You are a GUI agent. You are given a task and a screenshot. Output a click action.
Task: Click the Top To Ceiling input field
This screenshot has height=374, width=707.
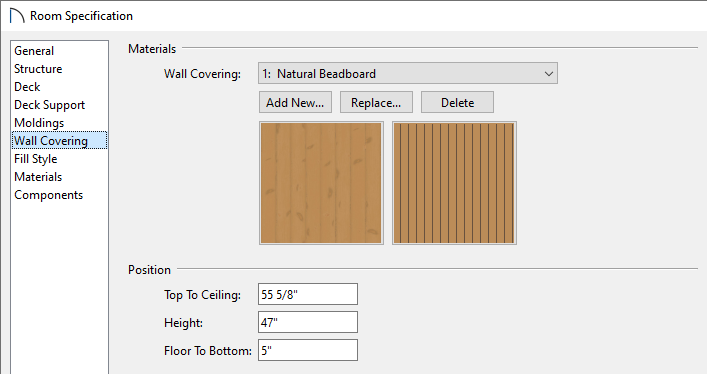(308, 294)
